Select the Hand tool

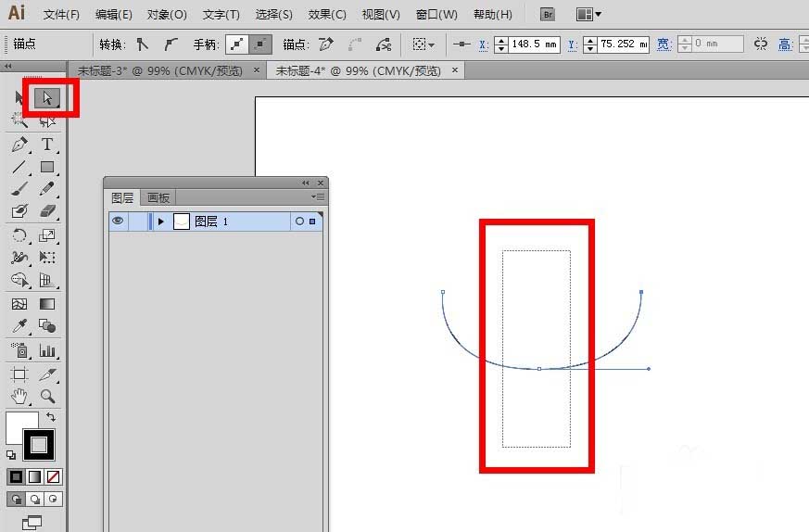point(19,397)
